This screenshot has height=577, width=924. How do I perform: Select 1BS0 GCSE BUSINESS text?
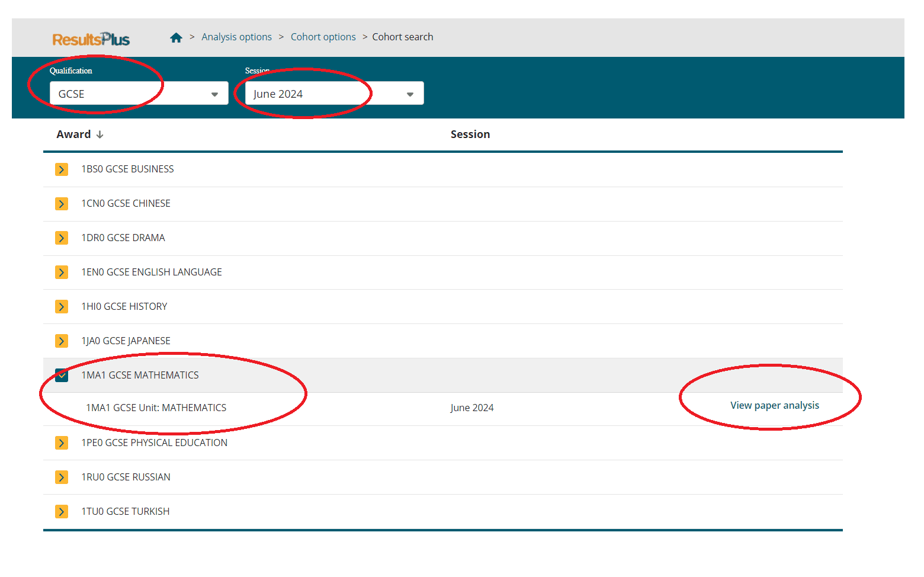pyautogui.click(x=128, y=169)
